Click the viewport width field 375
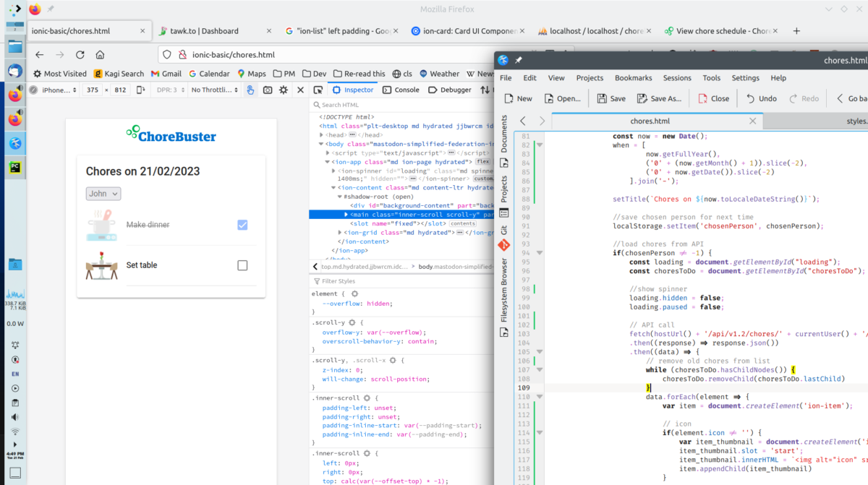This screenshot has height=485, width=868. pos(92,90)
